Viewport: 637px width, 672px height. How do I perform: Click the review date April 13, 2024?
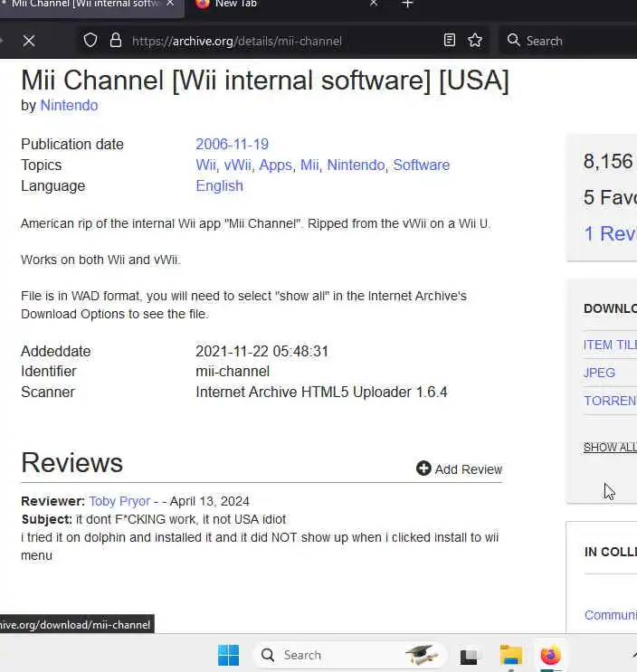coord(210,501)
